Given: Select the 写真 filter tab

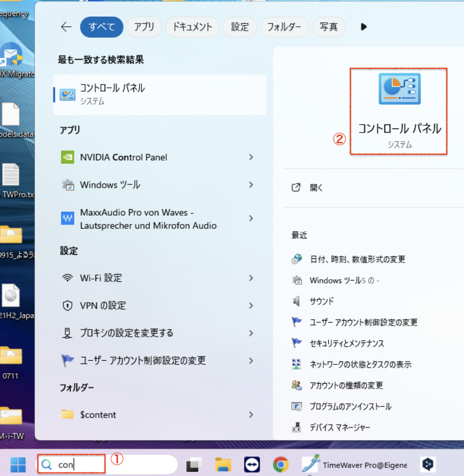Looking at the screenshot, I should tap(329, 27).
